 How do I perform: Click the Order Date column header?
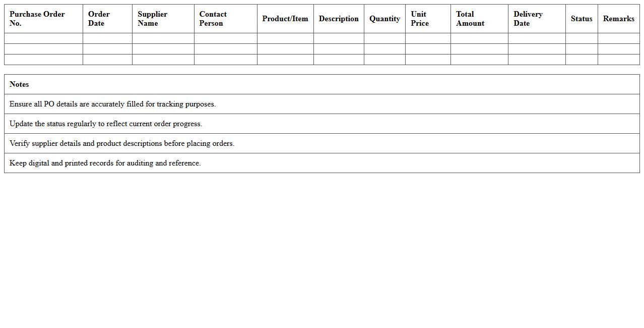tap(99, 19)
